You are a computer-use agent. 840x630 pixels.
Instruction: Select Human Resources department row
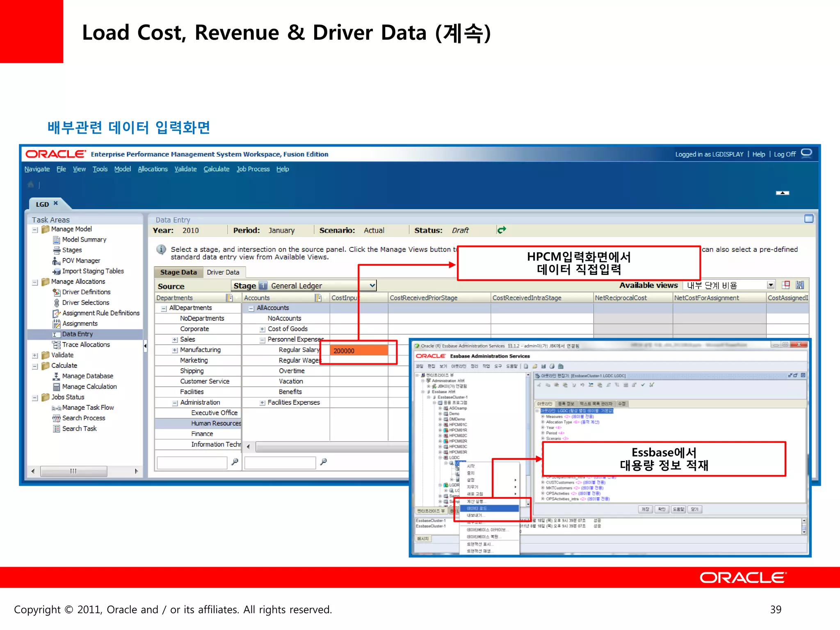point(198,424)
